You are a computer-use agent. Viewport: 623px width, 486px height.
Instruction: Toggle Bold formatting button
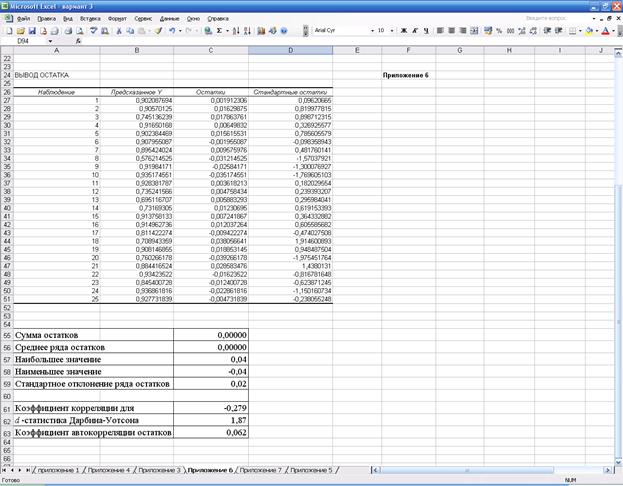[x=404, y=31]
